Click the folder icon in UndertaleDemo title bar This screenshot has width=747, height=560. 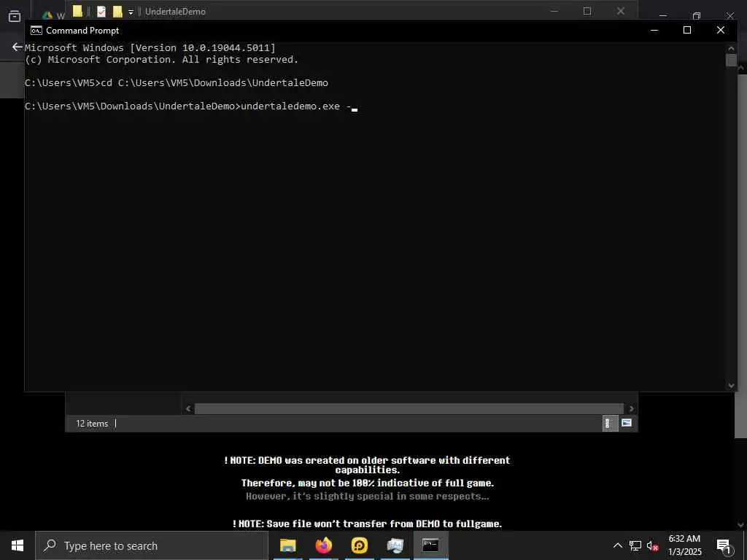click(77, 11)
